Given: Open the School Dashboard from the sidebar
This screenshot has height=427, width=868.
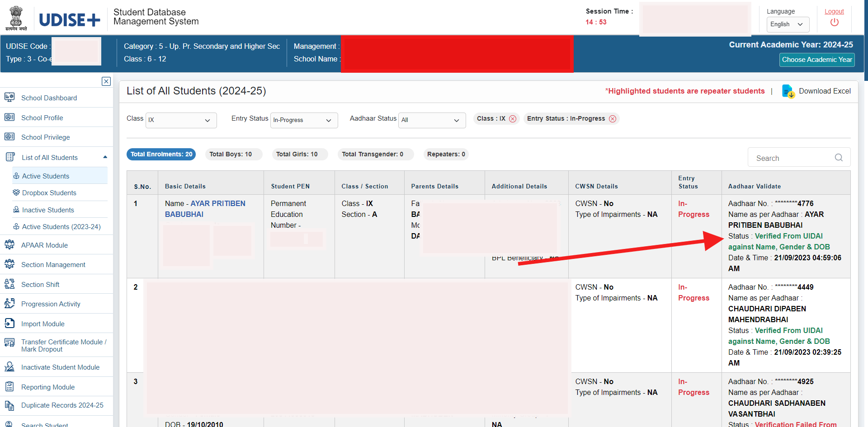Looking at the screenshot, I should pyautogui.click(x=49, y=98).
